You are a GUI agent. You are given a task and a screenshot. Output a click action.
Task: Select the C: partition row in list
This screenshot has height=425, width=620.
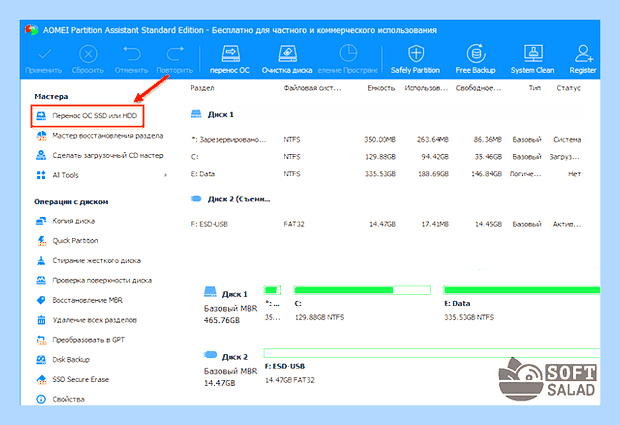click(386, 157)
